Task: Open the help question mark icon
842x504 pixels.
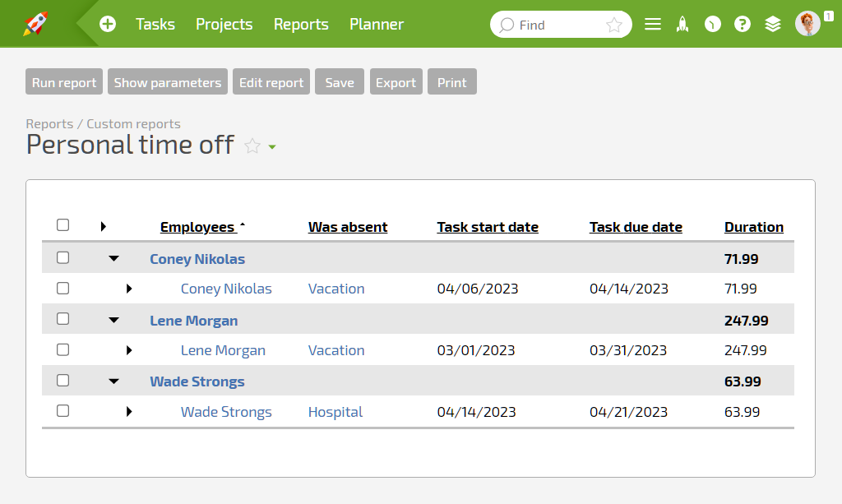Action: pos(743,24)
